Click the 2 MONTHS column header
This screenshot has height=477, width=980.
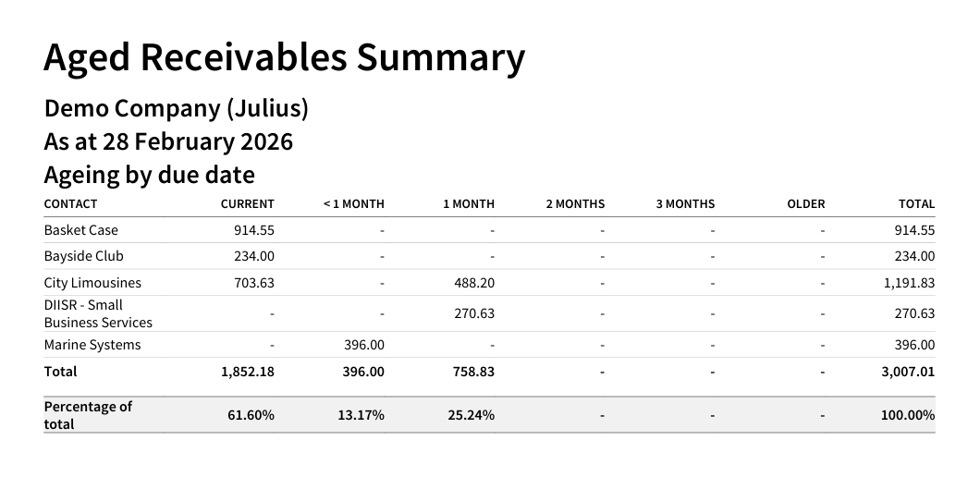pos(574,203)
